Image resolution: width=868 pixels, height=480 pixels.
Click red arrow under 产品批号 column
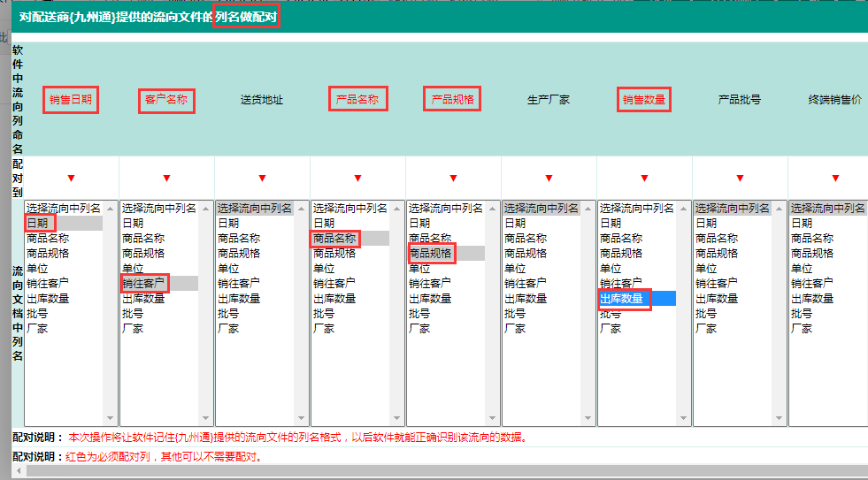[x=740, y=179]
